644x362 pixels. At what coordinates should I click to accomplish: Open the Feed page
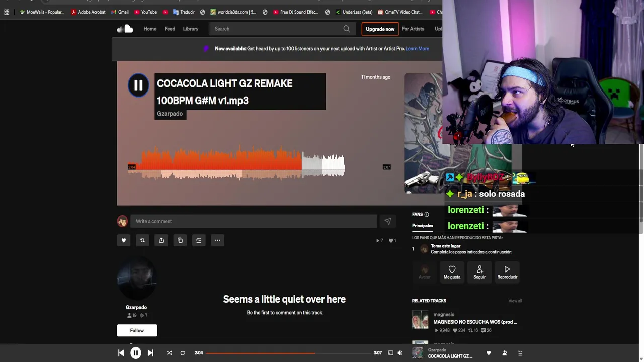[170, 29]
